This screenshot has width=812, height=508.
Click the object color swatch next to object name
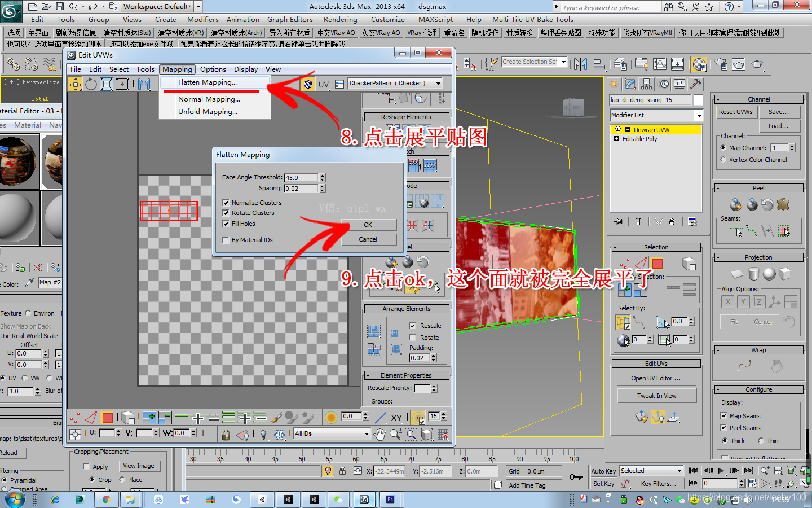pyautogui.click(x=698, y=100)
